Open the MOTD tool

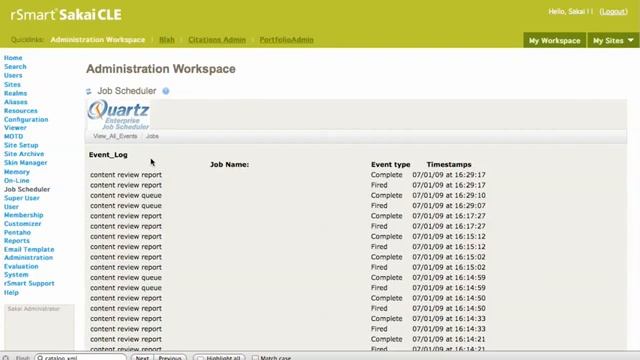(13, 136)
